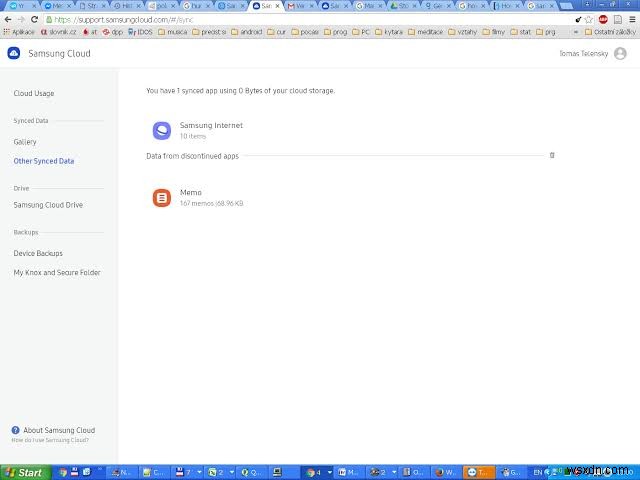Expand the vztahy bookmarks folder

point(462,32)
